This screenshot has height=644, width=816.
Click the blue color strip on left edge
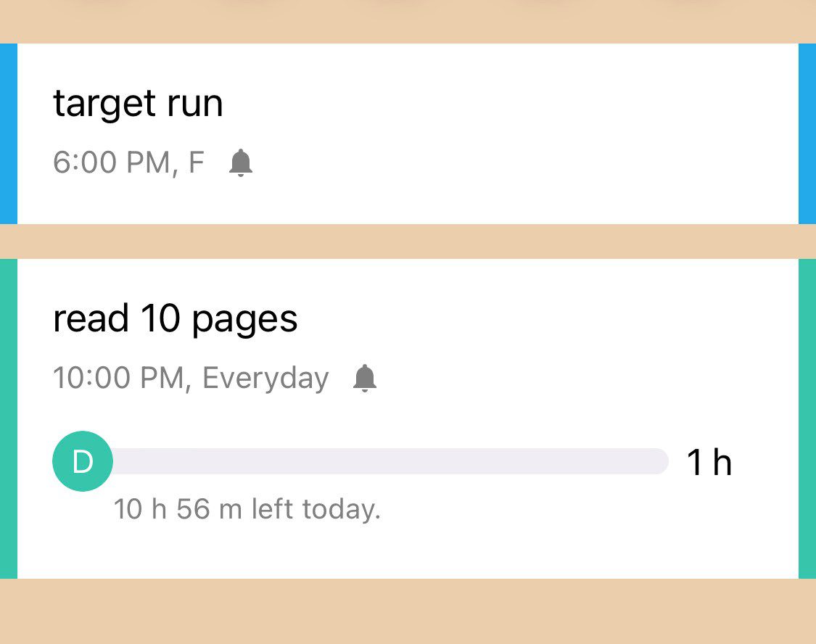pos(8,134)
